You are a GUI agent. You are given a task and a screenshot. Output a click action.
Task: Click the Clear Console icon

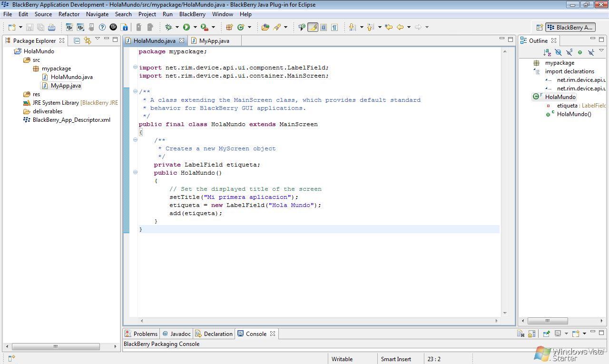click(x=521, y=334)
